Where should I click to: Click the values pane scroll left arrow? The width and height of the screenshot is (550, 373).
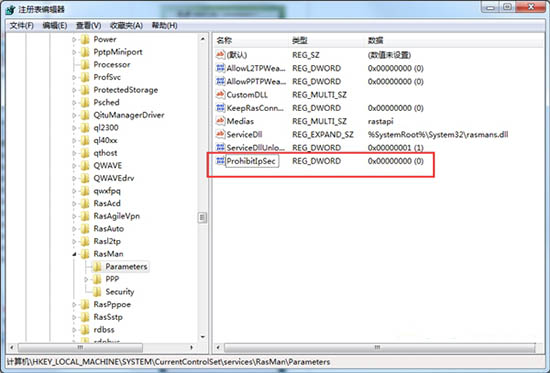coord(218,347)
